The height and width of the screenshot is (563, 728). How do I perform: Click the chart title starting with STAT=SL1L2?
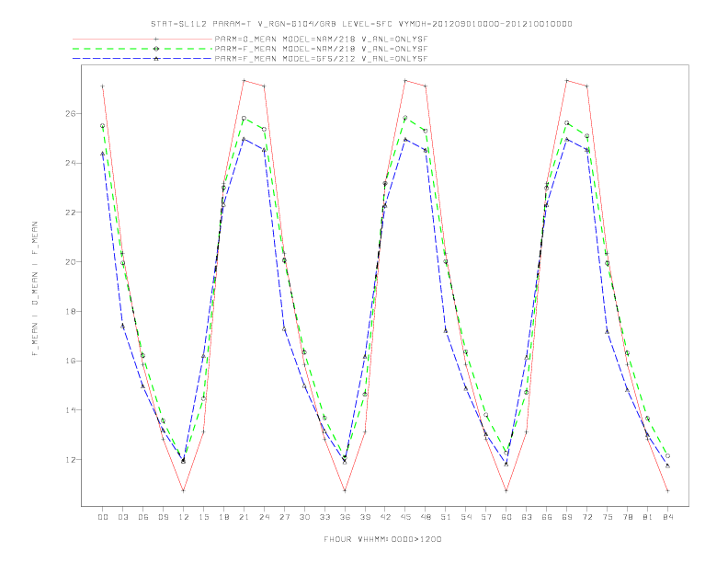361,24
